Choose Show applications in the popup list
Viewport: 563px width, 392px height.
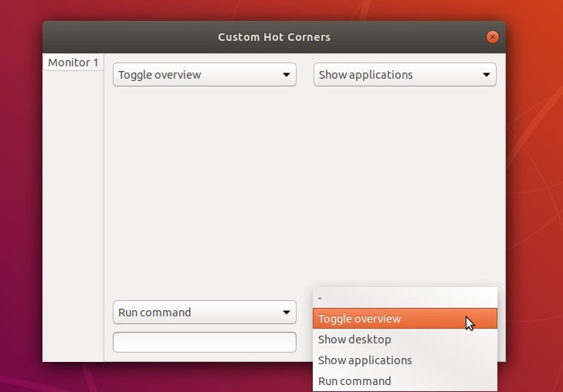coord(405,360)
